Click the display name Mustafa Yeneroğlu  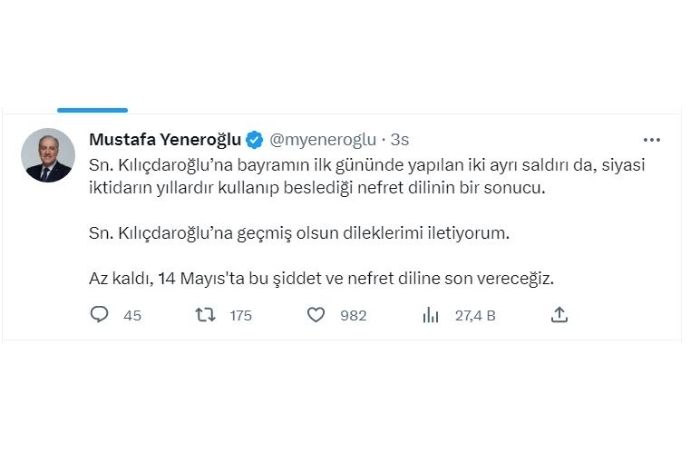tap(165, 139)
